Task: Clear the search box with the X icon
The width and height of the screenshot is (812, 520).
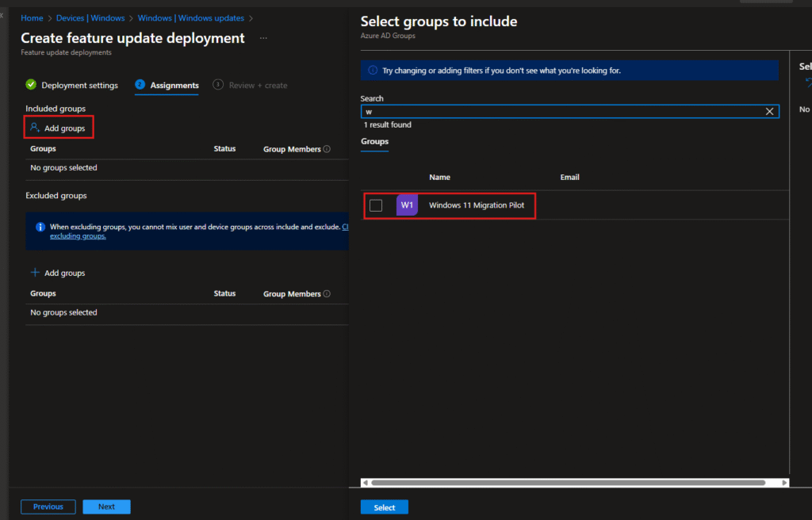Action: (769, 112)
